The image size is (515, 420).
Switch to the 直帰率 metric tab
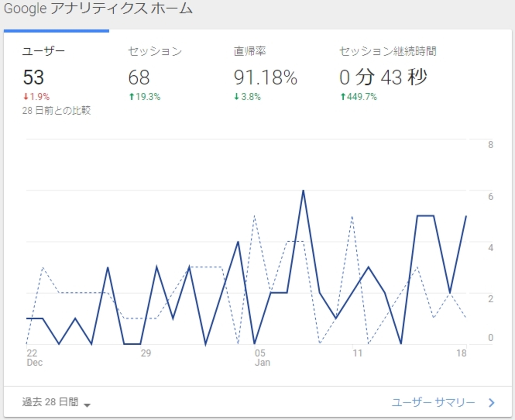point(250,51)
